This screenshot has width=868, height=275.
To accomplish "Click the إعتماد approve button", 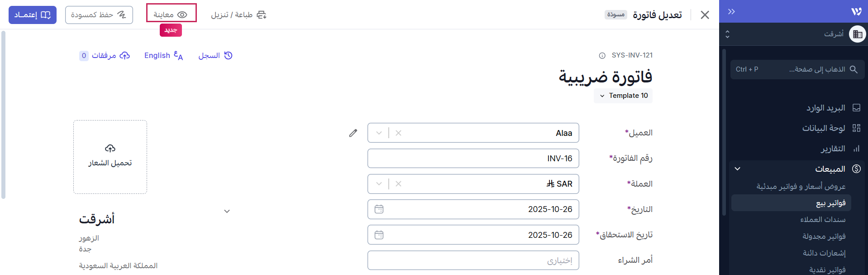I will (33, 15).
